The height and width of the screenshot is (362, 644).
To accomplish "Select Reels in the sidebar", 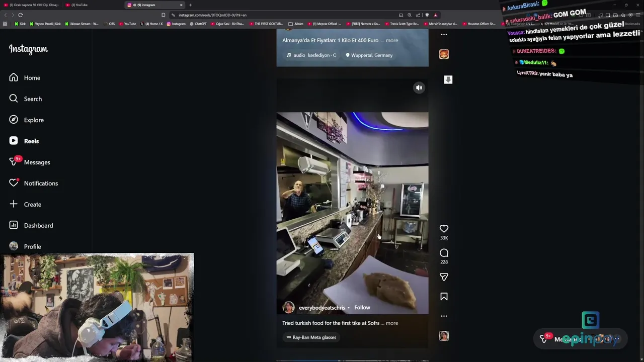I will [24, 141].
